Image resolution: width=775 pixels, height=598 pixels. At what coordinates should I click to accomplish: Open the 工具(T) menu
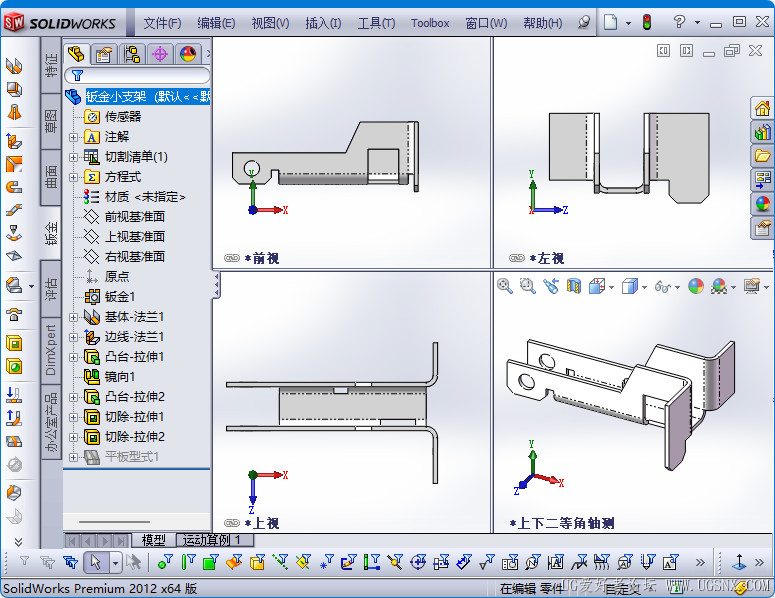[376, 23]
